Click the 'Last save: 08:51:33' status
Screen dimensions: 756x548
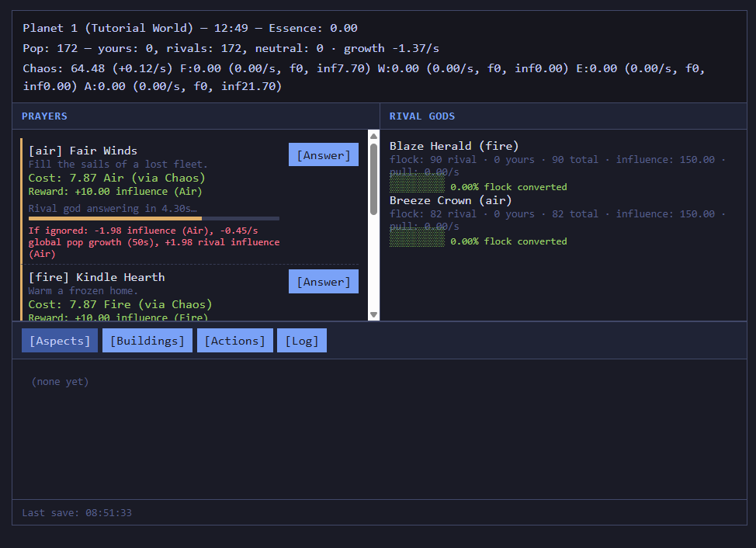click(77, 513)
